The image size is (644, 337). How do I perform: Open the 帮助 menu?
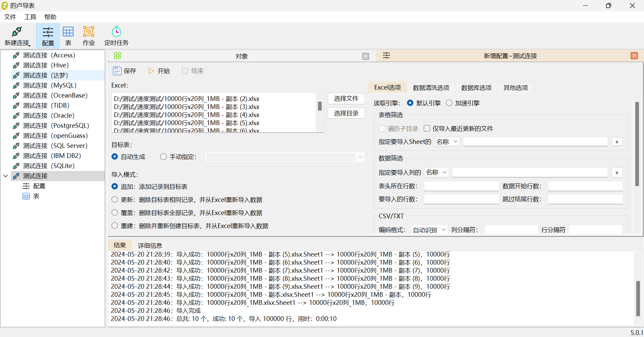[x=50, y=17]
